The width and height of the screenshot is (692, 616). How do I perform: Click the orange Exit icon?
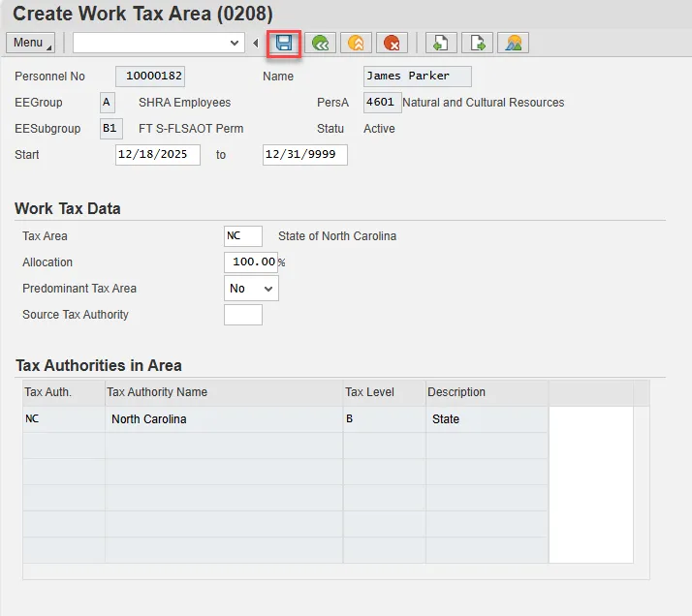pyautogui.click(x=356, y=43)
